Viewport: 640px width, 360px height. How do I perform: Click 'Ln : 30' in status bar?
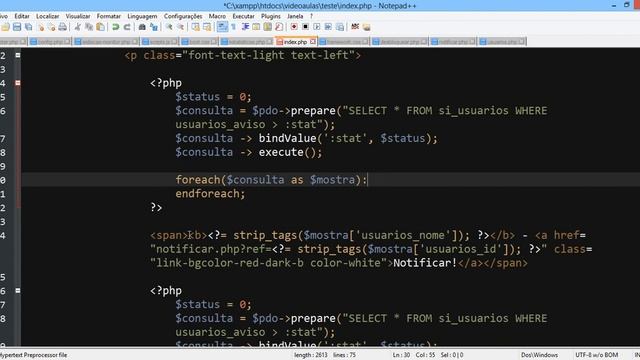click(401, 355)
